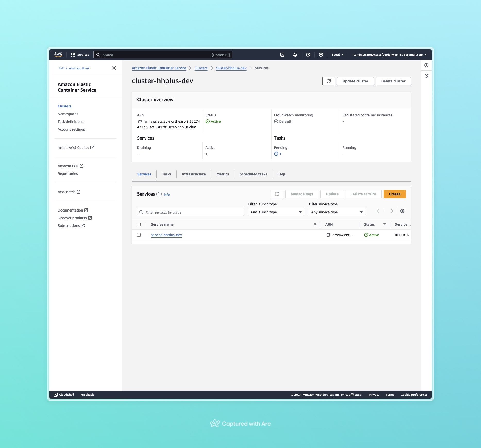The width and height of the screenshot is (481, 448).
Task: Open the notifications bell
Action: pos(295,55)
